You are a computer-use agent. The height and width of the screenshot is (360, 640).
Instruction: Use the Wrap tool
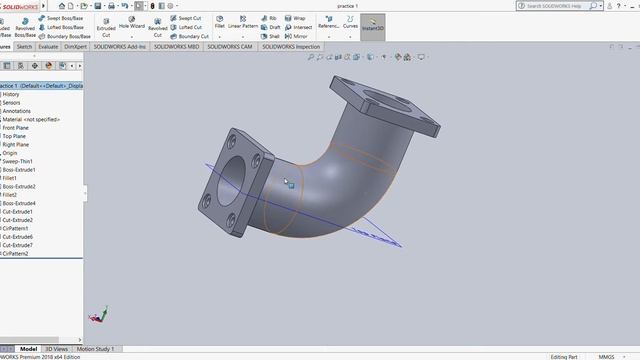coord(295,18)
